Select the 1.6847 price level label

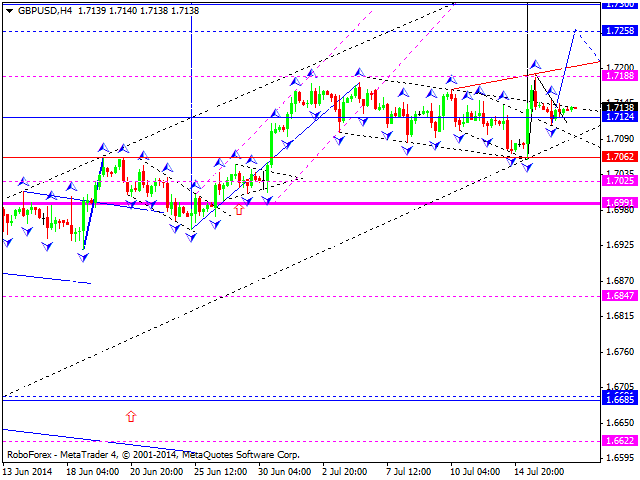(x=620, y=297)
